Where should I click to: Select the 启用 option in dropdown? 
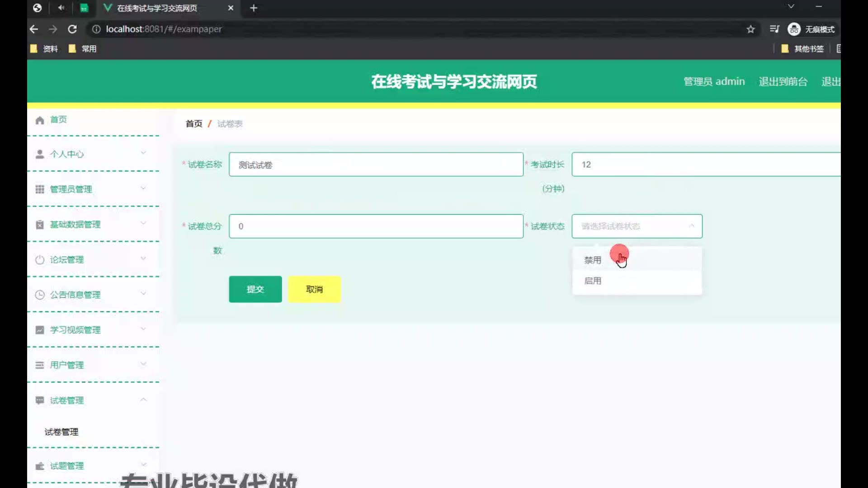click(x=593, y=281)
